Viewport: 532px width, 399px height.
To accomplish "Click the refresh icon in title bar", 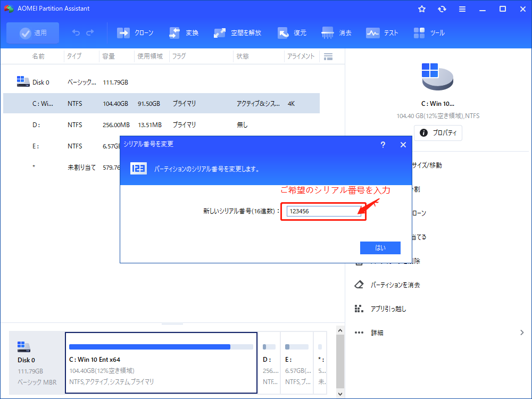I will [x=442, y=9].
